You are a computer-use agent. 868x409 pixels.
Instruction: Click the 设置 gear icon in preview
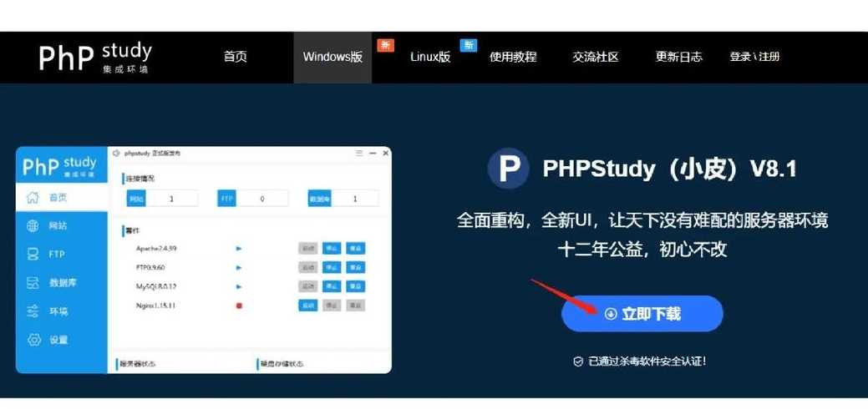click(33, 340)
